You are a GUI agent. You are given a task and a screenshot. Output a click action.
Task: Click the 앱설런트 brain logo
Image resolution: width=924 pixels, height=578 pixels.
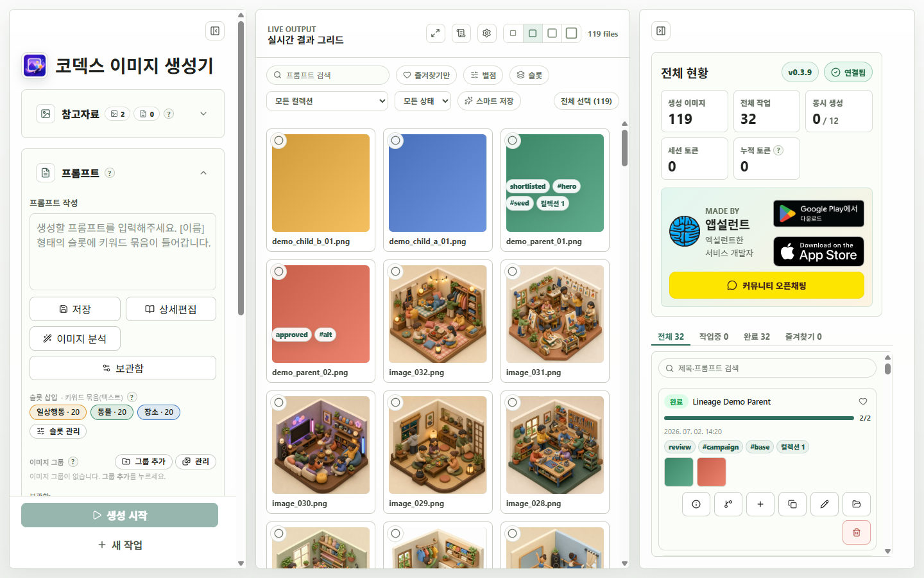point(685,231)
